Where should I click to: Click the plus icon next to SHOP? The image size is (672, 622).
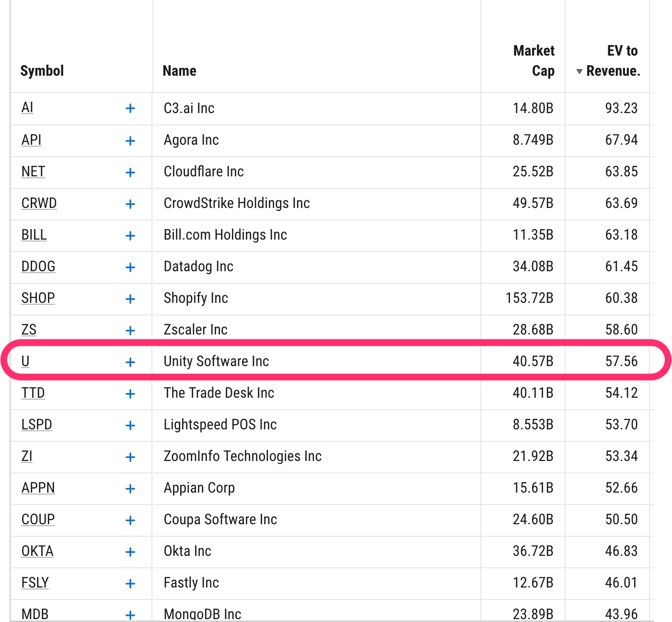(130, 299)
